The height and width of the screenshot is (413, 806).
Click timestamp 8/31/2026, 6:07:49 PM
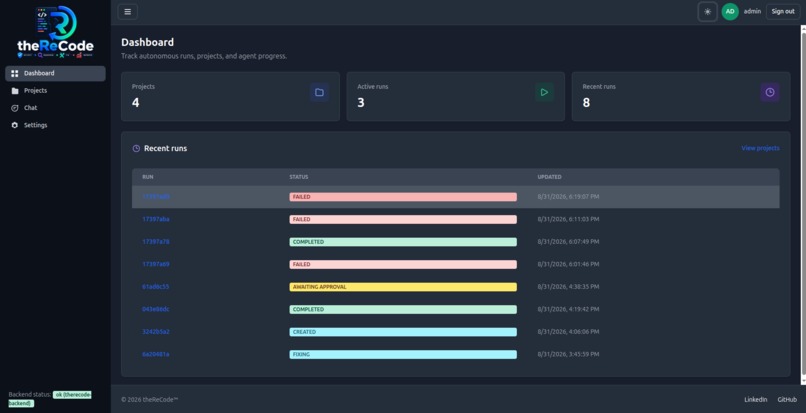(x=568, y=242)
